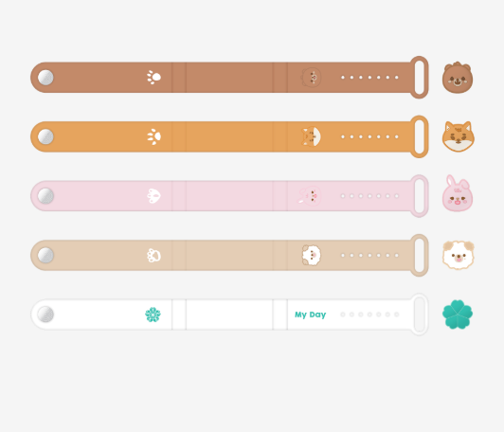Click the white paw print on brown strap
This screenshot has width=504, height=432.
[154, 77]
